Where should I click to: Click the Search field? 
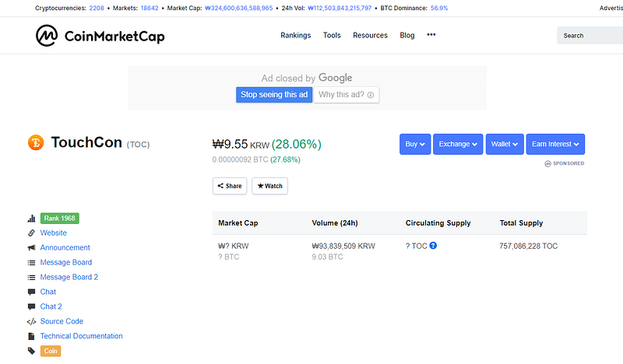[590, 35]
